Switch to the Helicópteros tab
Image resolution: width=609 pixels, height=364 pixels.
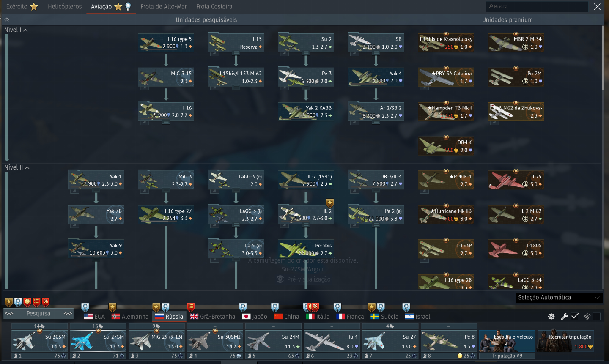[x=65, y=7]
